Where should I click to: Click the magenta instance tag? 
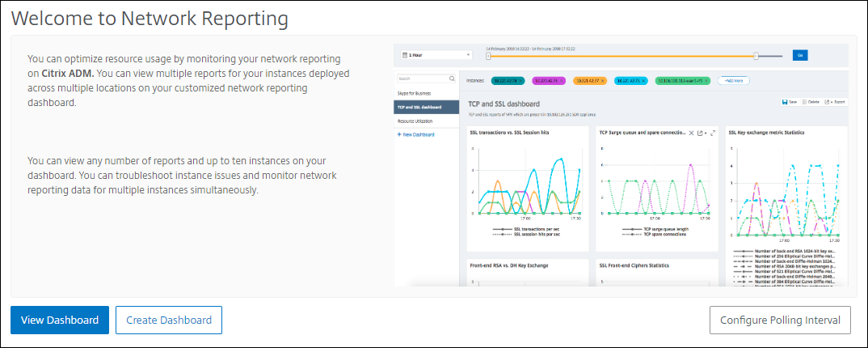[550, 81]
